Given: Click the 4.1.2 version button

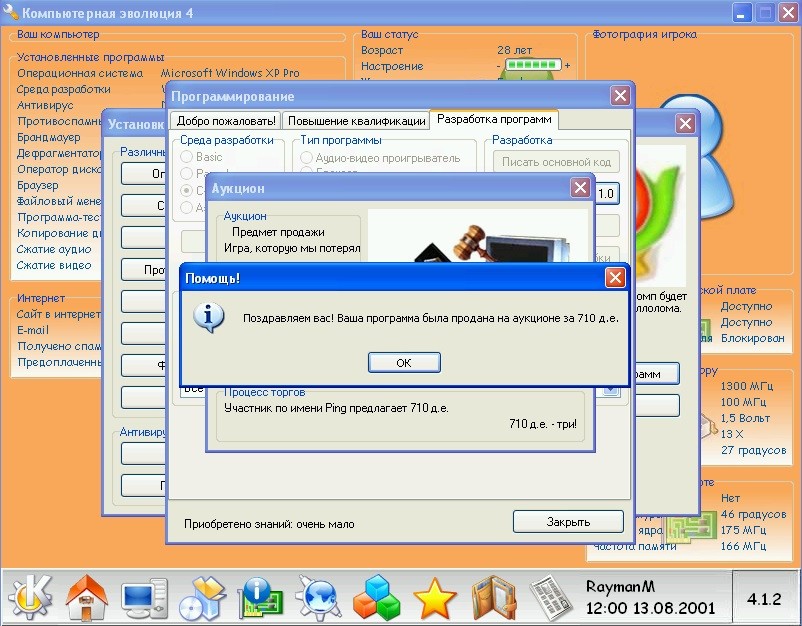Looking at the screenshot, I should tap(764, 599).
